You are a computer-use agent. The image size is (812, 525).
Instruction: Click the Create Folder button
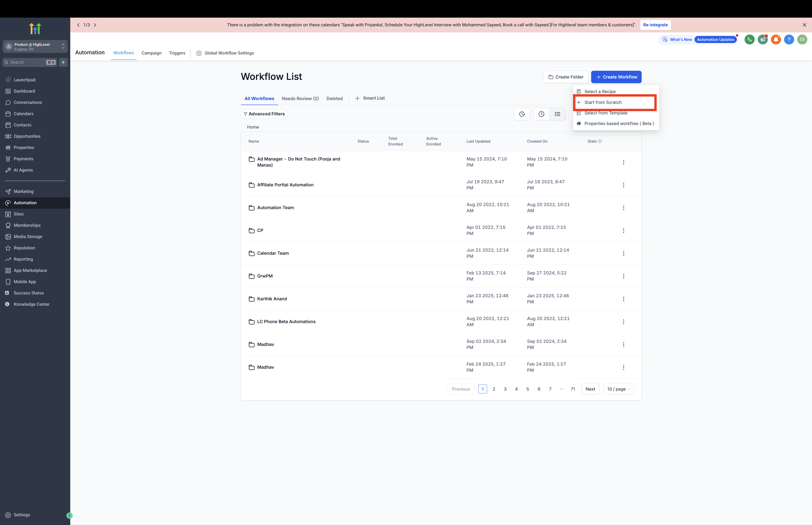[x=566, y=77]
